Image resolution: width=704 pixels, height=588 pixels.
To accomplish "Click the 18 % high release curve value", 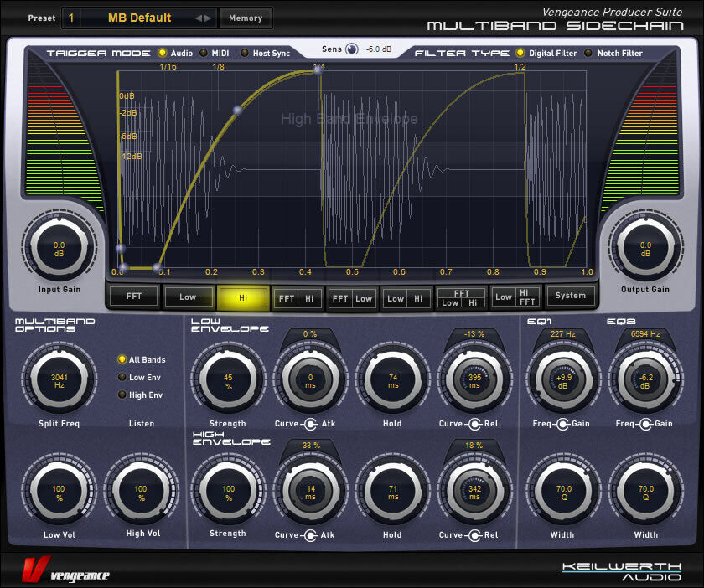I will [x=474, y=446].
